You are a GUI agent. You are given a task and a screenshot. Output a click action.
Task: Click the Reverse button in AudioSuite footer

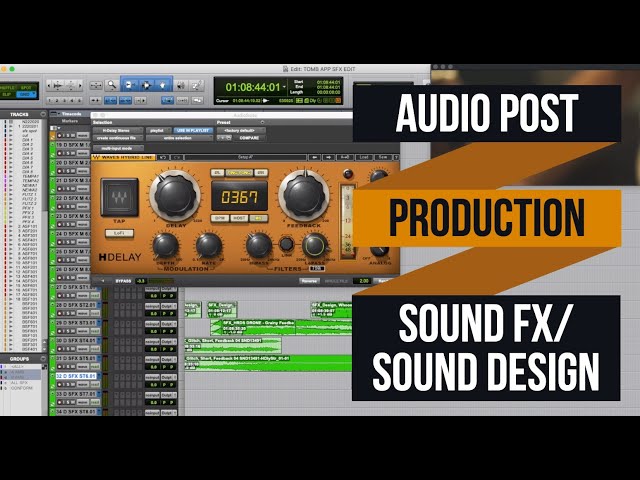tap(309, 281)
